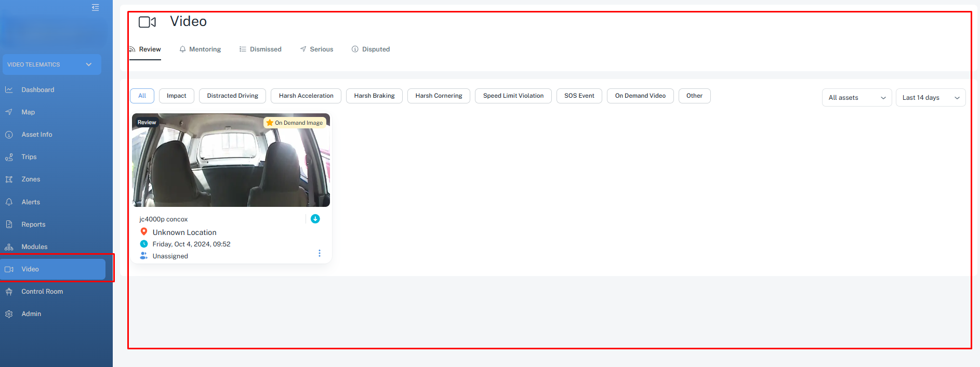Screen dimensions: 980x367
Task: Select the Control Room sidebar item
Action: (x=42, y=292)
